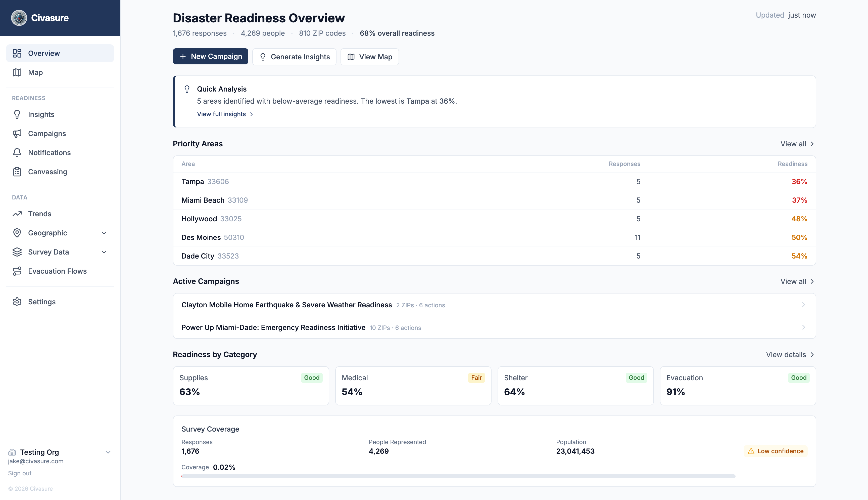Screen dimensions: 868x500
Task: Open the Clayton Mobile Home campaign row
Action: [494, 305]
